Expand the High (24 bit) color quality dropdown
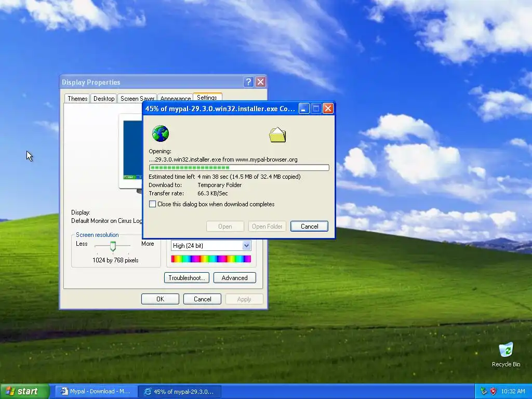The width and height of the screenshot is (532, 399). (x=246, y=245)
